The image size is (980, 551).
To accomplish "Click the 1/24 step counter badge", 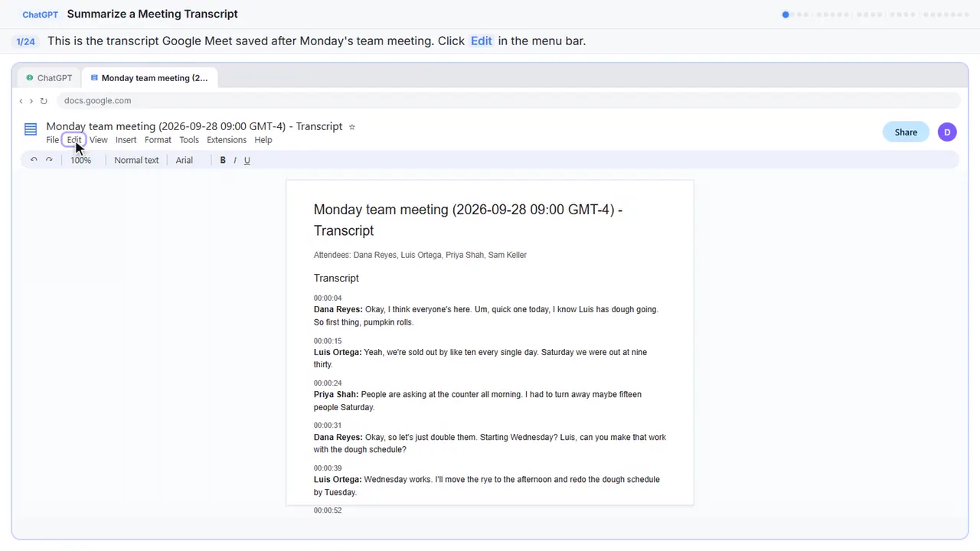I will [x=26, y=41].
